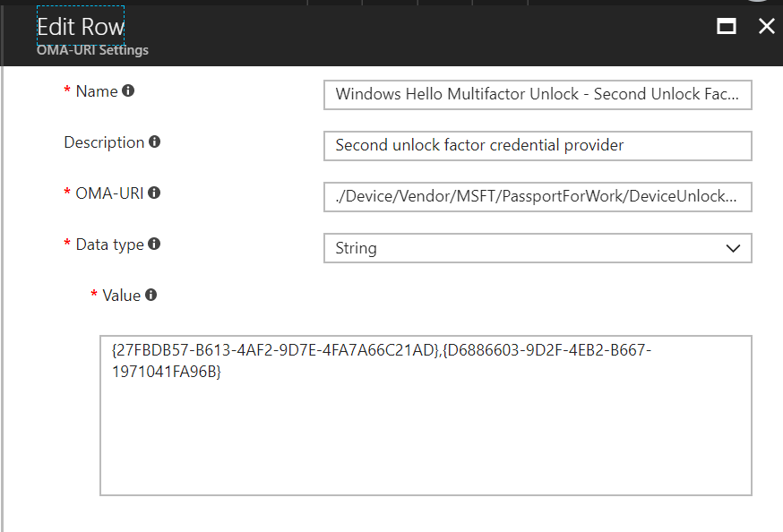Close the Edit Row blade
This screenshot has width=783, height=532.
pyautogui.click(x=766, y=27)
